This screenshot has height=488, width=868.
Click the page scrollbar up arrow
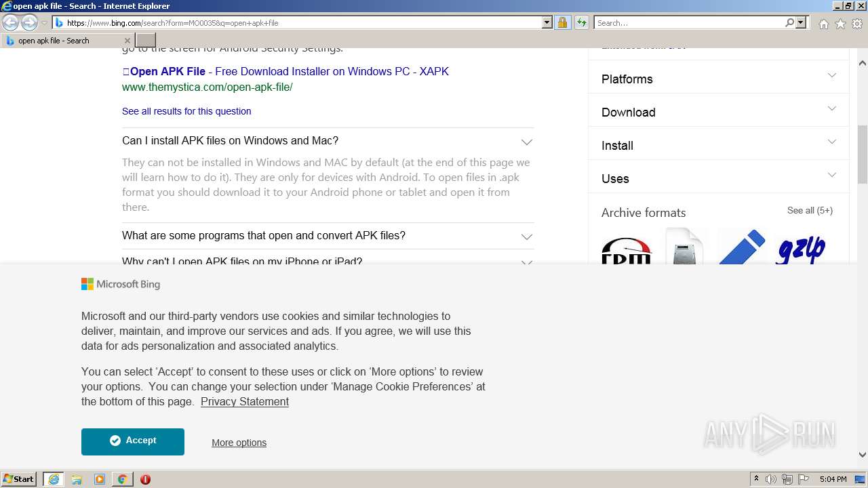(863, 63)
